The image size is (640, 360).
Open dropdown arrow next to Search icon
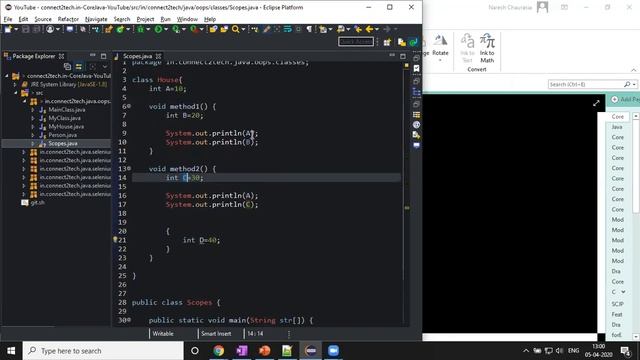[x=243, y=29]
